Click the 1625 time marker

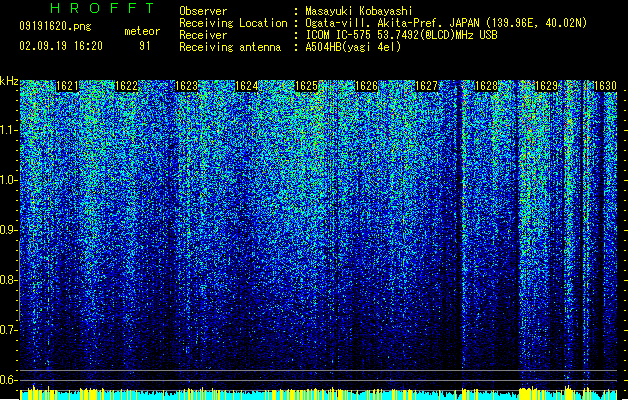pos(306,86)
